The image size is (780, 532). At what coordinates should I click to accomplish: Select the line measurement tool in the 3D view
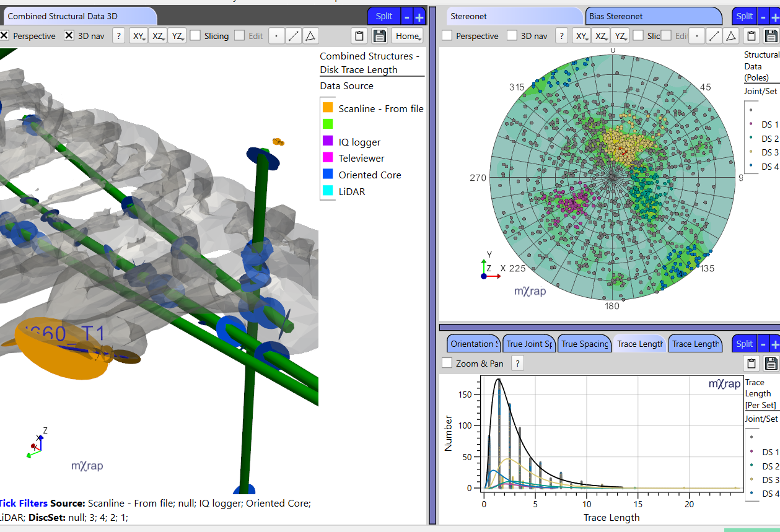pyautogui.click(x=292, y=35)
